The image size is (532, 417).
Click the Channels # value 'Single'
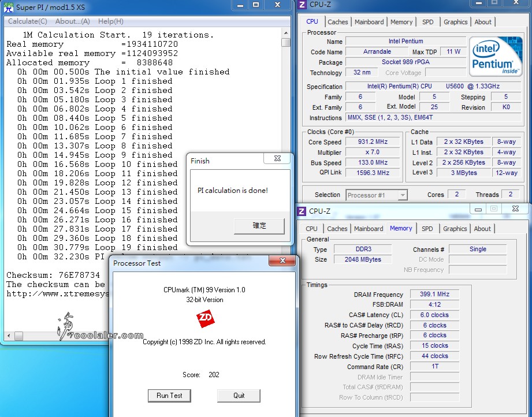pyautogui.click(x=478, y=249)
